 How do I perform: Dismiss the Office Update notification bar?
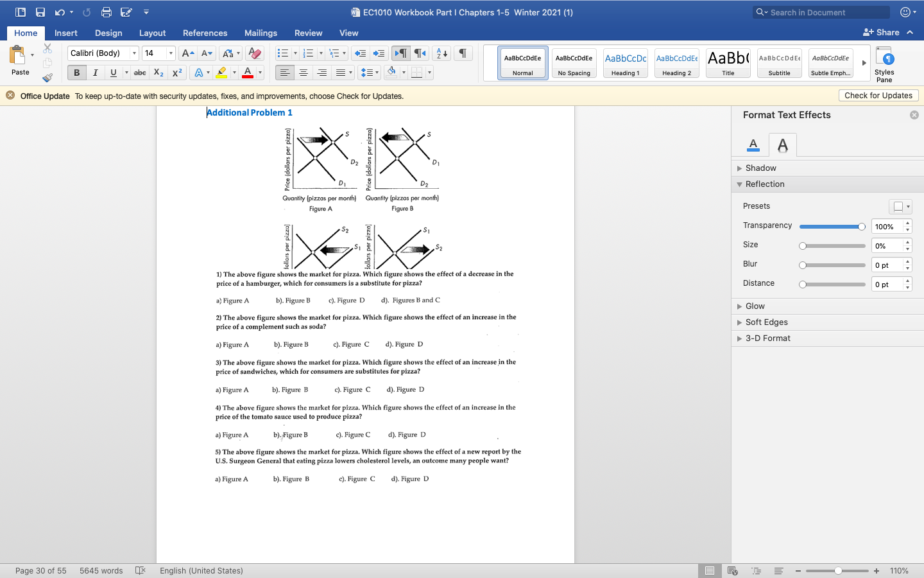10,96
